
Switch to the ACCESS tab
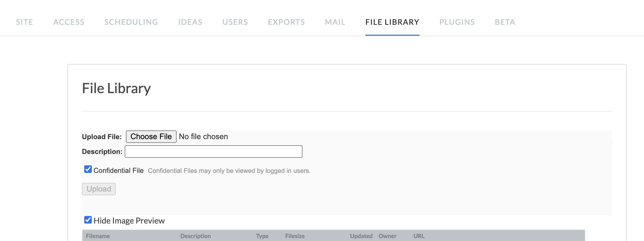[x=69, y=22]
